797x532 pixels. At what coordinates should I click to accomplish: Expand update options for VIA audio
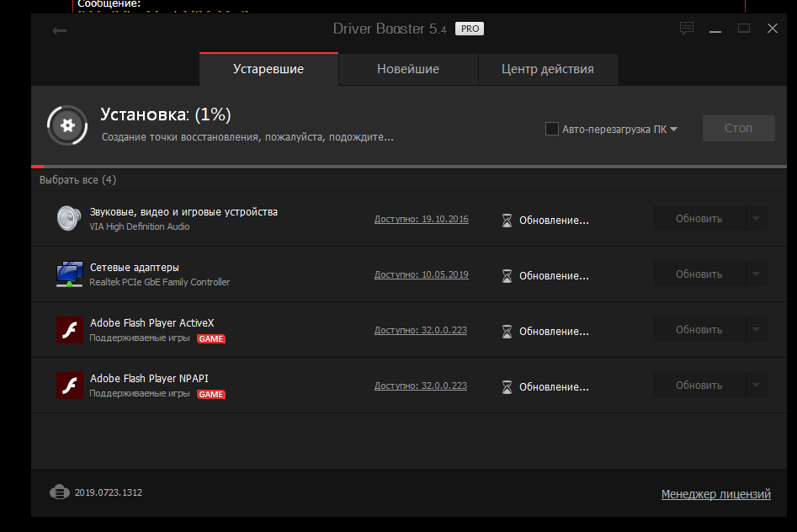click(x=757, y=219)
